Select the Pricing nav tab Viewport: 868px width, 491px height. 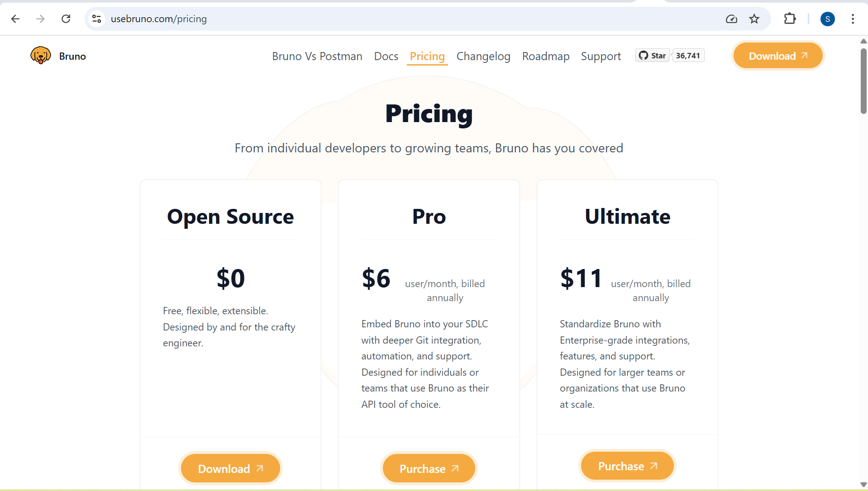[427, 56]
